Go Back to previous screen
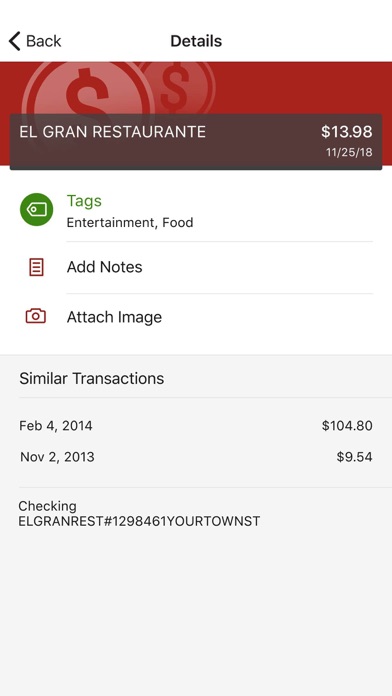This screenshot has height=696, width=392. [35, 41]
